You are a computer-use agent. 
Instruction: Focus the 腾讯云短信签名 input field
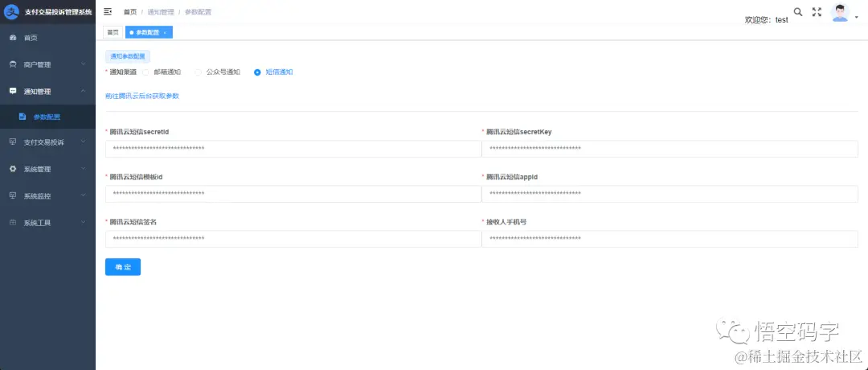click(x=293, y=239)
